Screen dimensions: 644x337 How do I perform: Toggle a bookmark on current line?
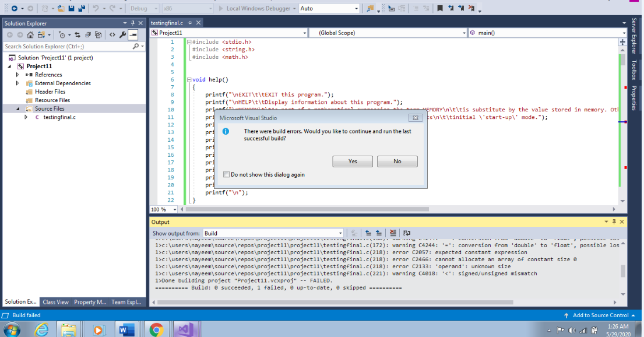[440, 8]
